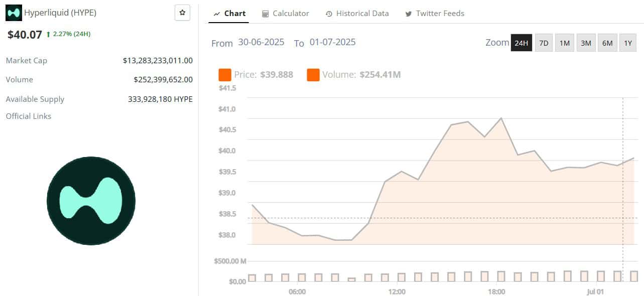Click the Zoom label
644x296 pixels.
click(497, 43)
